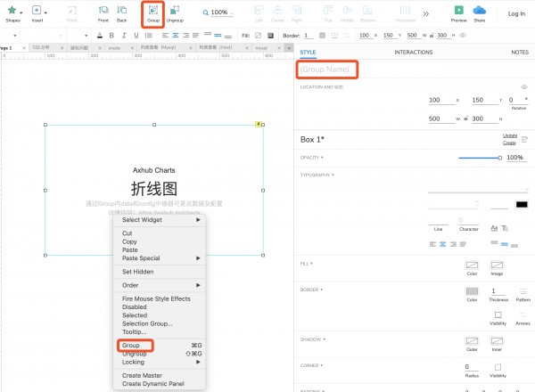Click the Align Bottom toolbar icon
The image size is (535, 392).
(367, 10)
